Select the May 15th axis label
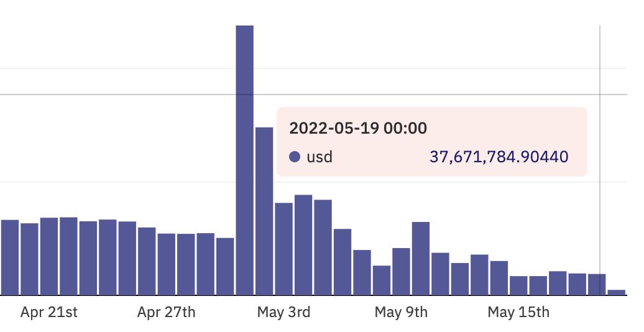644x332 pixels. pyautogui.click(x=518, y=312)
